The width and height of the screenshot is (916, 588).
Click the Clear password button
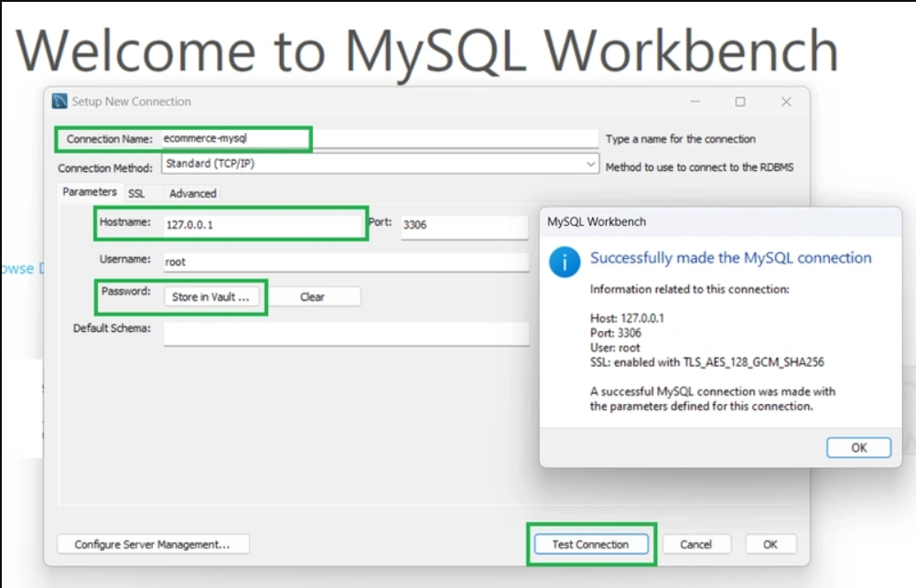(312, 297)
